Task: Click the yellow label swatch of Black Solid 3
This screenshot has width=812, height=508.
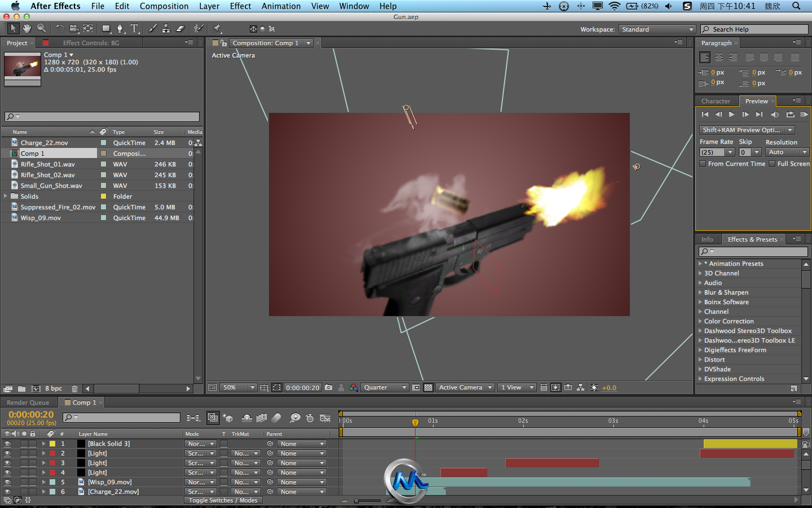Action: 52,444
